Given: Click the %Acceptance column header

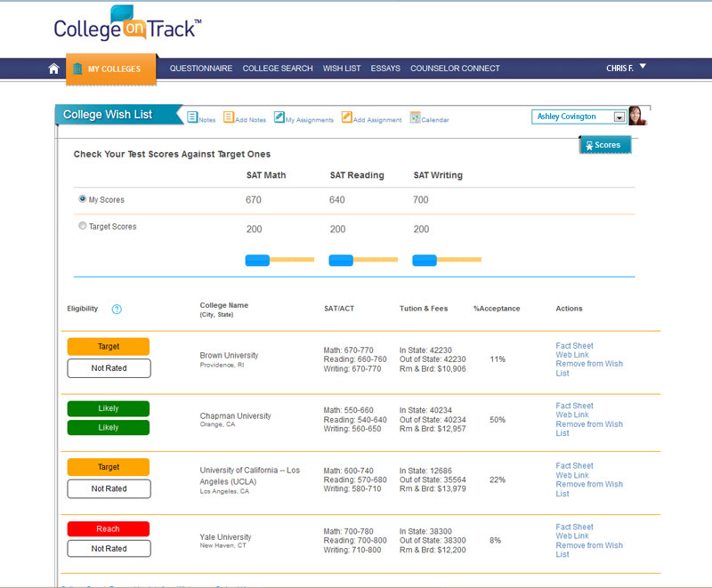Looking at the screenshot, I should 497,309.
